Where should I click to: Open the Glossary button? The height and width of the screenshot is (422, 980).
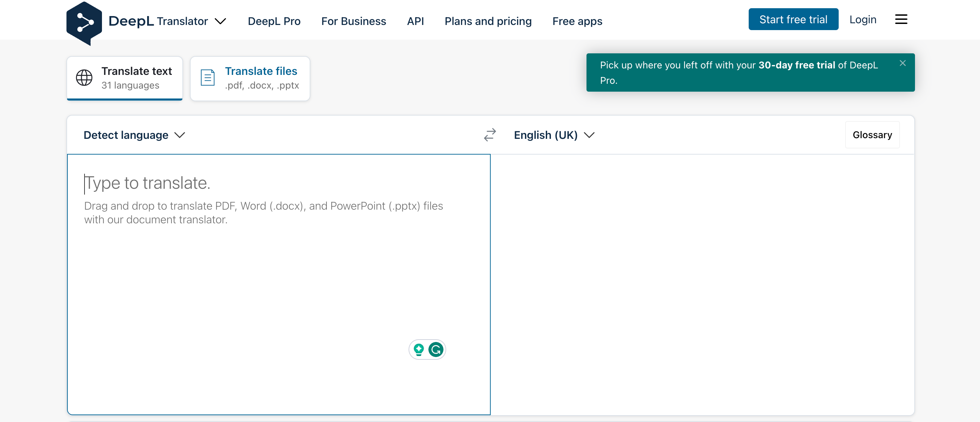coord(872,135)
